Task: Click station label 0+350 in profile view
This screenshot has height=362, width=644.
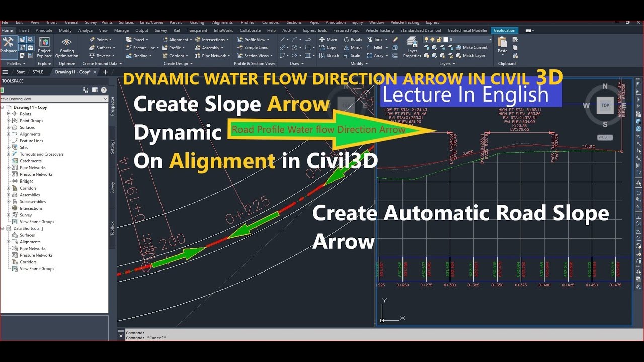Action: coord(496,285)
